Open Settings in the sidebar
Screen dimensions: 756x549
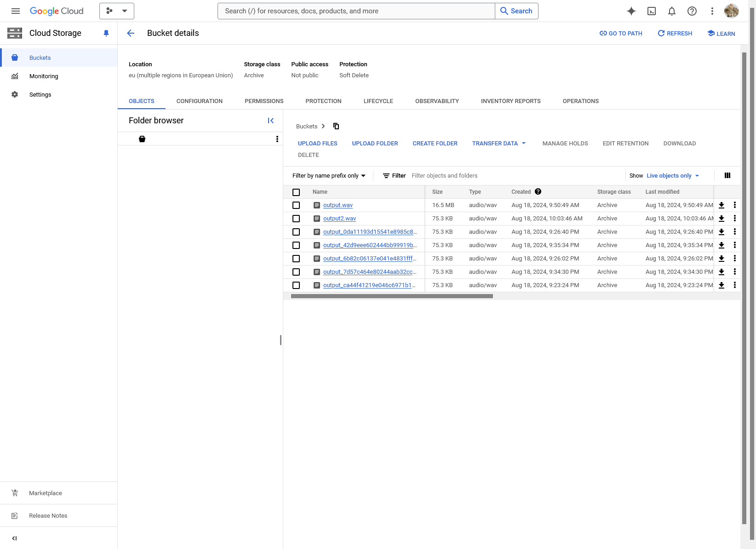(x=59, y=94)
